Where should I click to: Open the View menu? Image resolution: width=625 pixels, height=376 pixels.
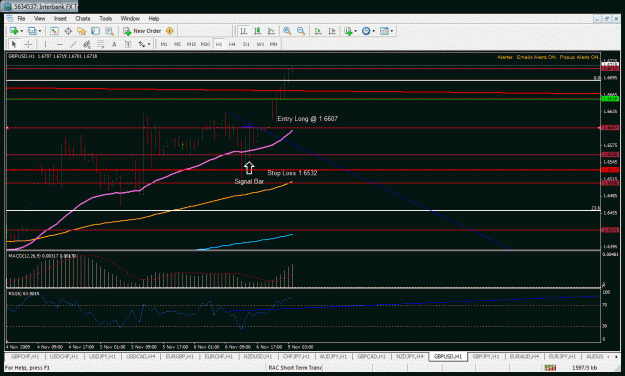39,18
